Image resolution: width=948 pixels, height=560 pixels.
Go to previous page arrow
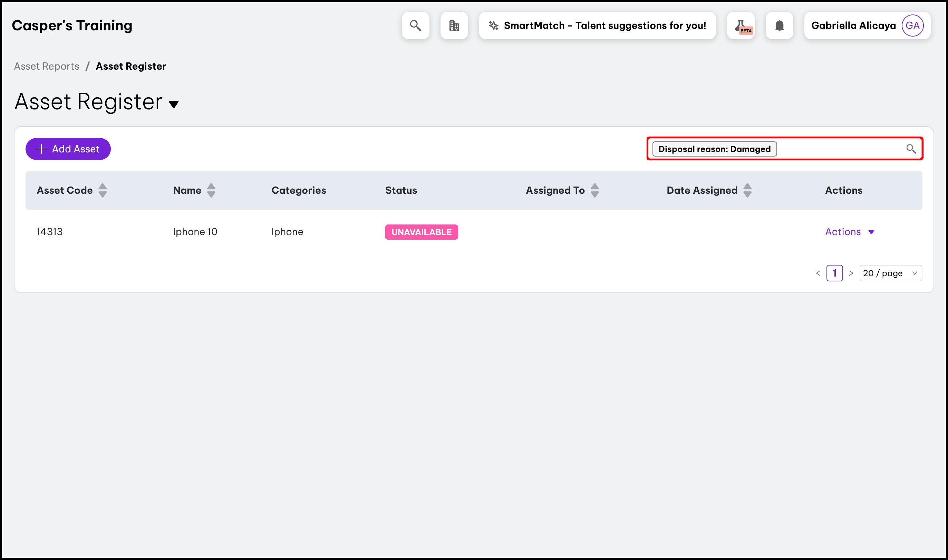(818, 273)
